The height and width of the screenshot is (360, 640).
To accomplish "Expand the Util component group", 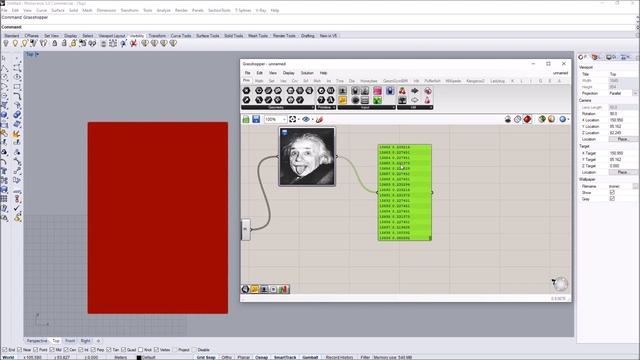I will 415,107.
